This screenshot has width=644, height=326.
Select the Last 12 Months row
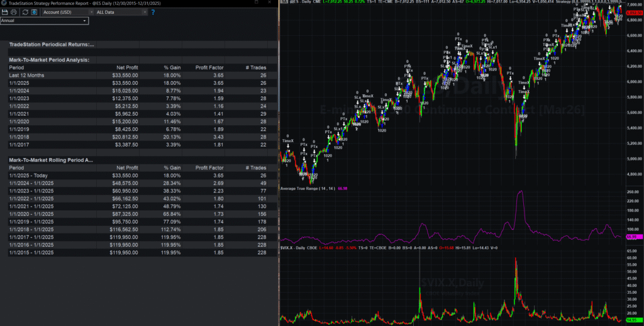(x=26, y=75)
